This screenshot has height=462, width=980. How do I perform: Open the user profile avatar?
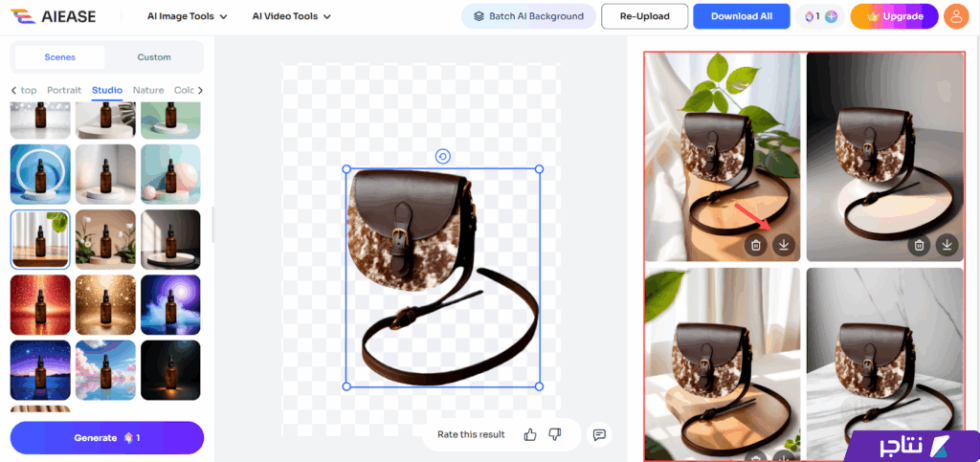[955, 16]
